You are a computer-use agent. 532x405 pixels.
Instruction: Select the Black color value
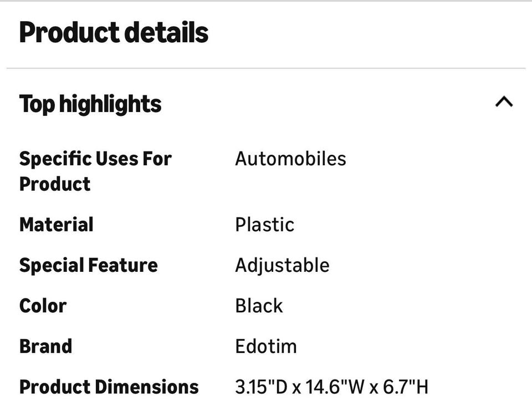coord(259,306)
